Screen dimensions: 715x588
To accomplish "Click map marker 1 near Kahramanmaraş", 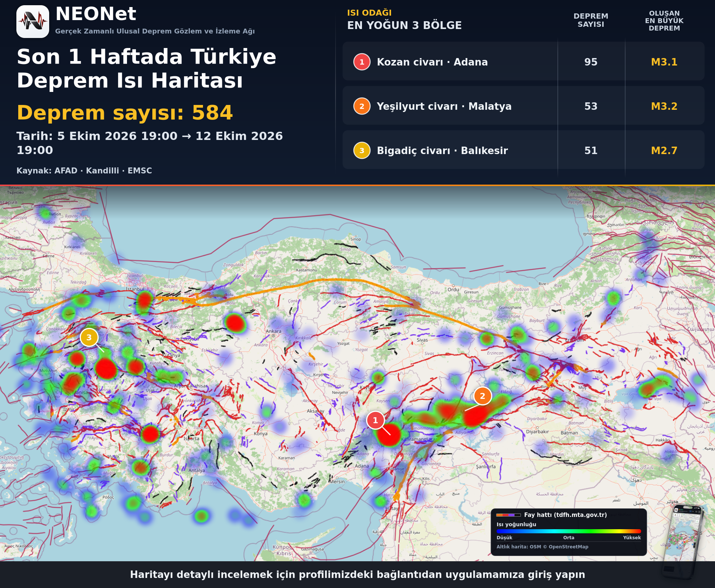I will click(x=375, y=420).
